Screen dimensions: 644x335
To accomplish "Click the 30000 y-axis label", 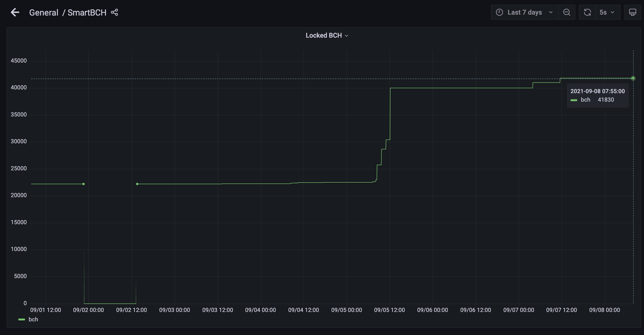I will click(19, 141).
